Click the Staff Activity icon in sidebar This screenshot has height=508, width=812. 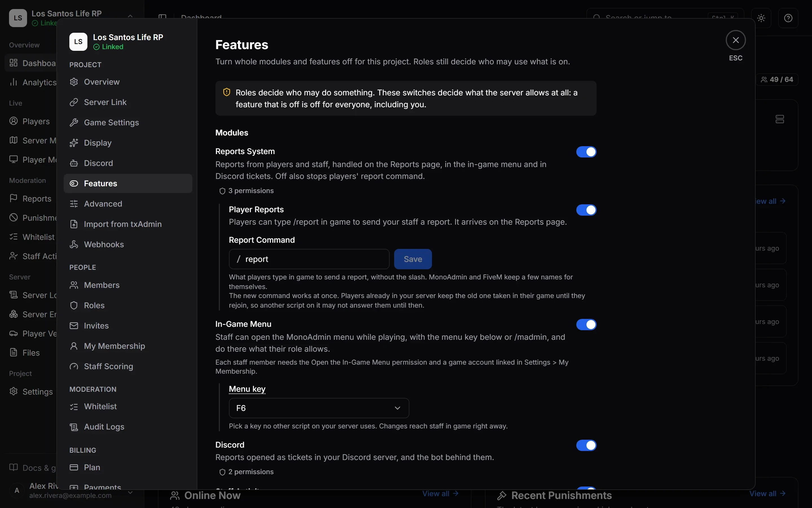coord(14,256)
